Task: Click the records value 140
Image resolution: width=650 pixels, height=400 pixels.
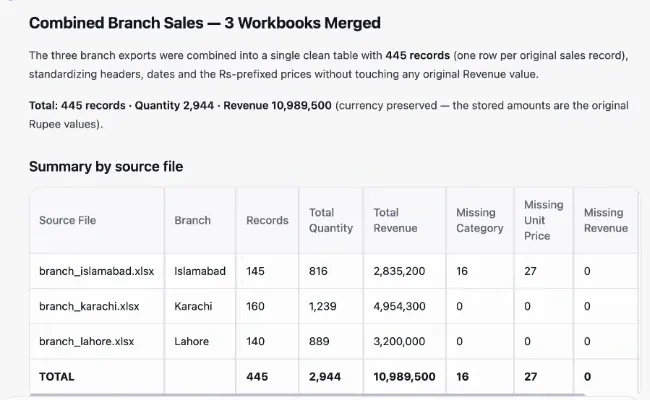Action: tap(255, 342)
